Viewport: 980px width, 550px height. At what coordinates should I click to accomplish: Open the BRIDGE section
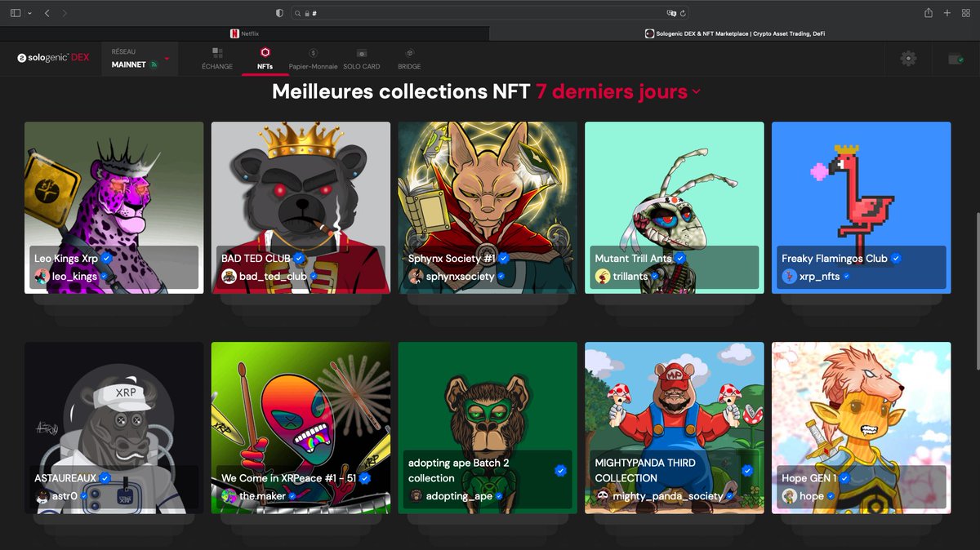[x=409, y=59]
